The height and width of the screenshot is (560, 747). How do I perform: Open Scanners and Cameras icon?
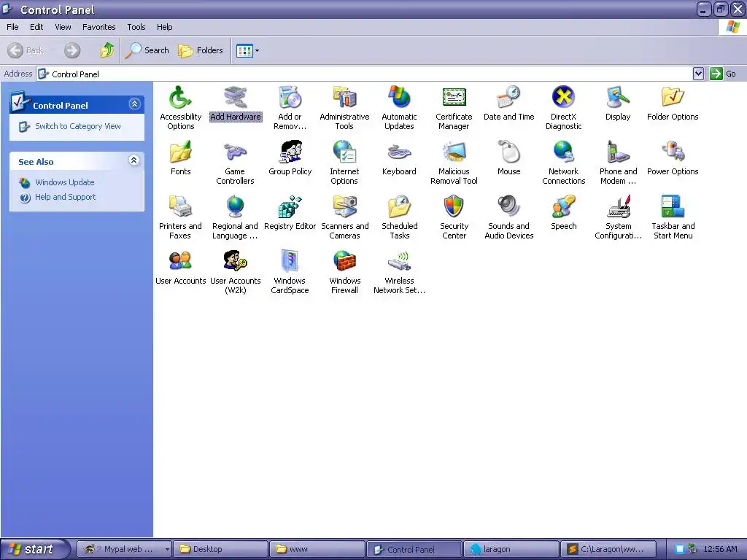(344, 207)
